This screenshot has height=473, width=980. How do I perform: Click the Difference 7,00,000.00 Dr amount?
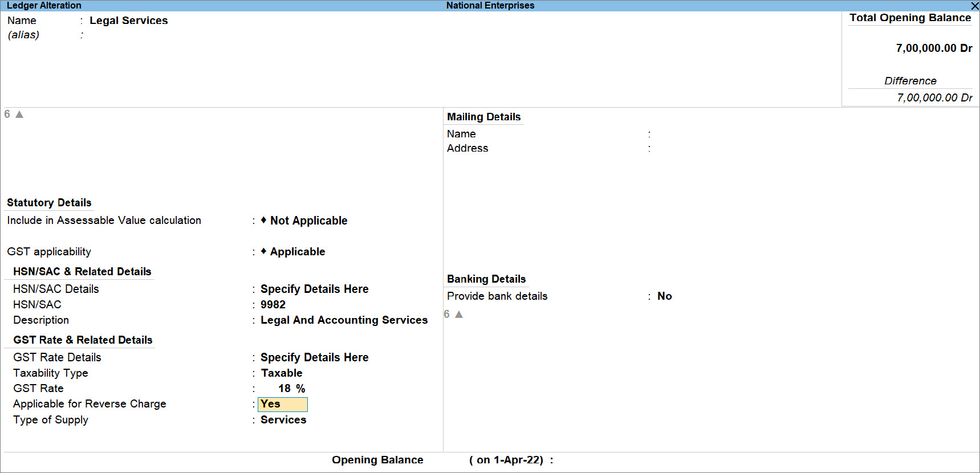[935, 98]
